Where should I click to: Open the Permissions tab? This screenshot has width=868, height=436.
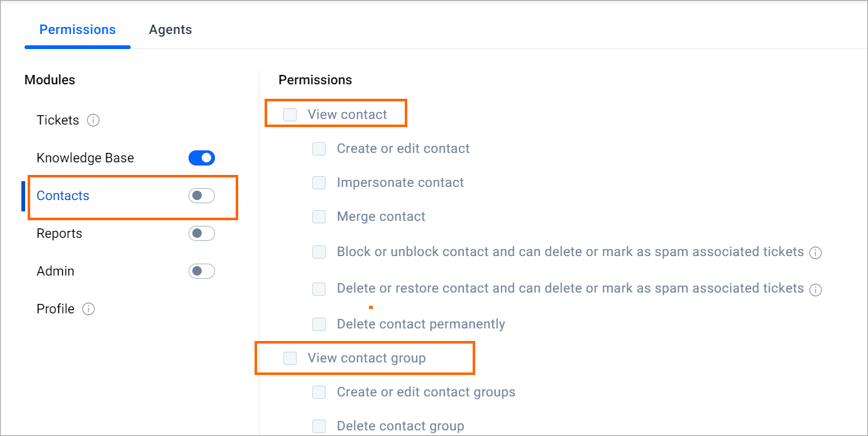tap(78, 30)
